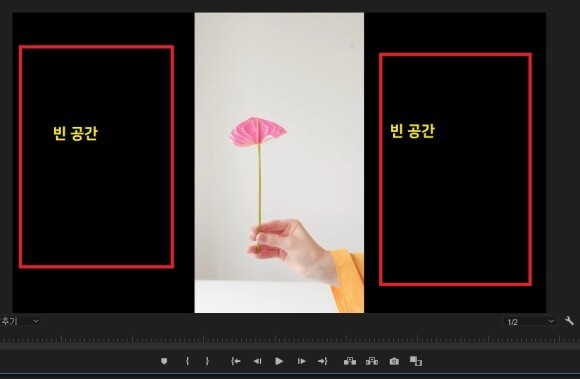Jump to the Out point
580x379 pixels.
(323, 361)
